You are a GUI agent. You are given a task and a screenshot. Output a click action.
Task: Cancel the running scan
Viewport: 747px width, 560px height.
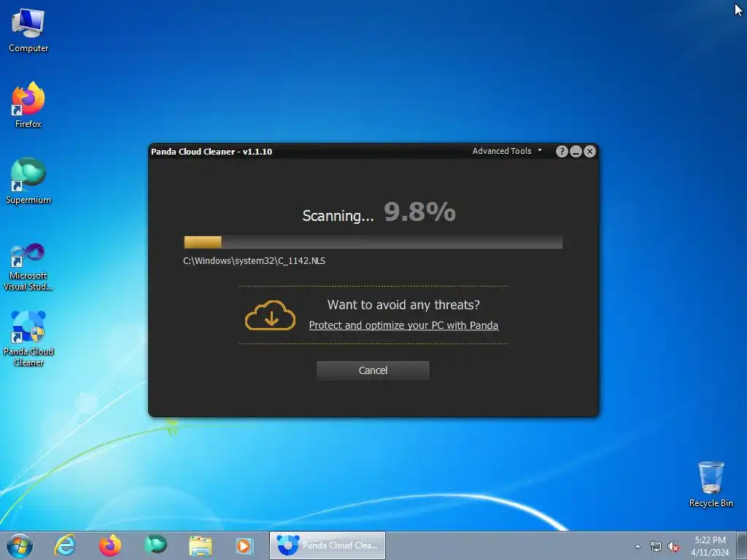click(x=373, y=370)
